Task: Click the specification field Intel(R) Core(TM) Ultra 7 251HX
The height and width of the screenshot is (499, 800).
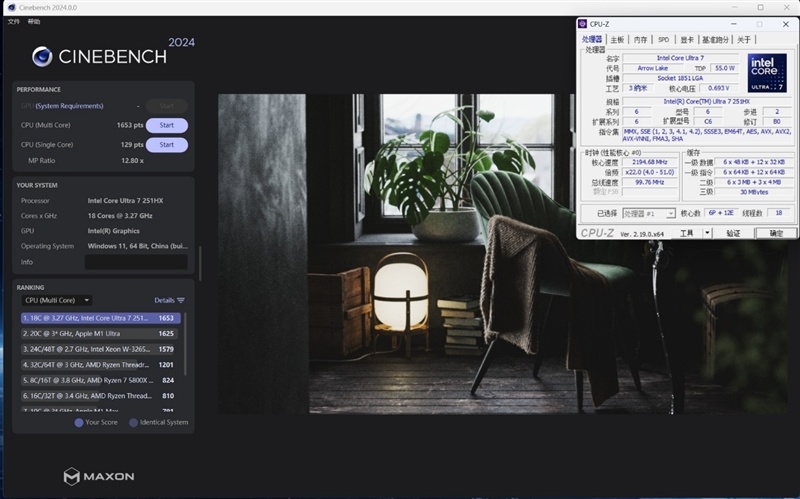Action: [707, 102]
